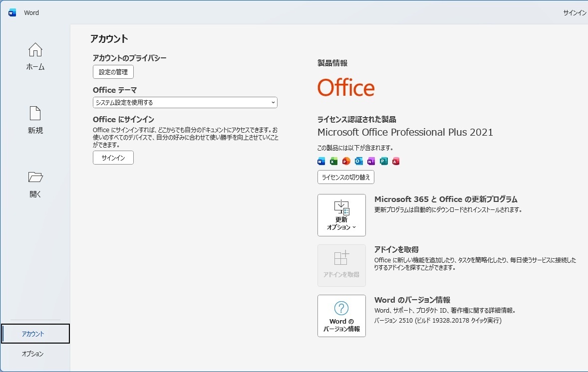Click the large Office logo
588x372 pixels.
pos(346,88)
